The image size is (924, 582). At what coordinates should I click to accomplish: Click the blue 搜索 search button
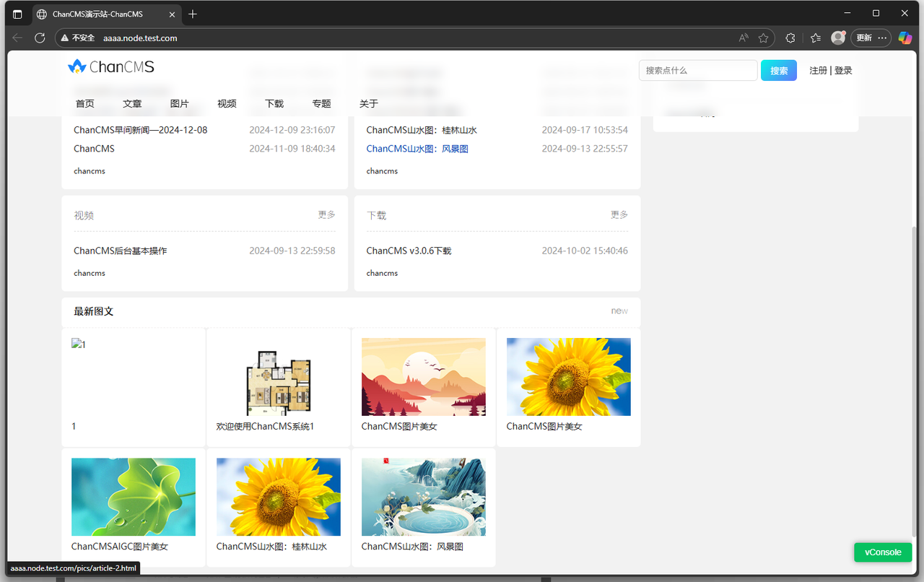[778, 70]
